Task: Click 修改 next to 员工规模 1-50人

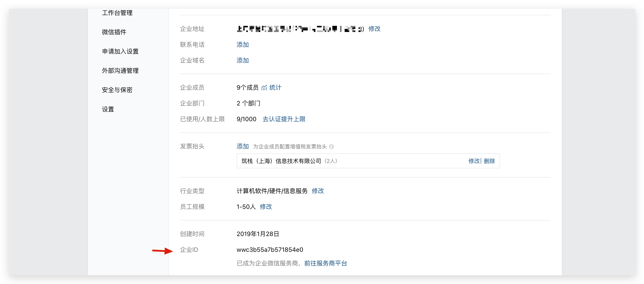Action: click(266, 207)
